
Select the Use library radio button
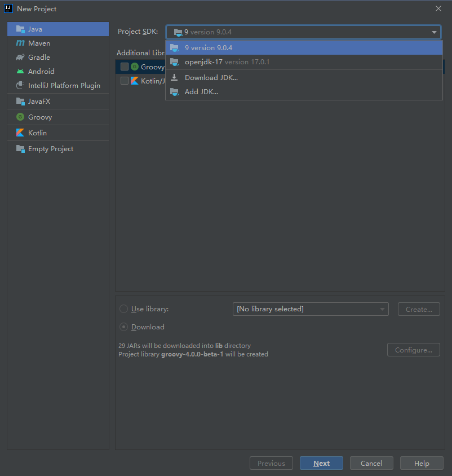123,308
